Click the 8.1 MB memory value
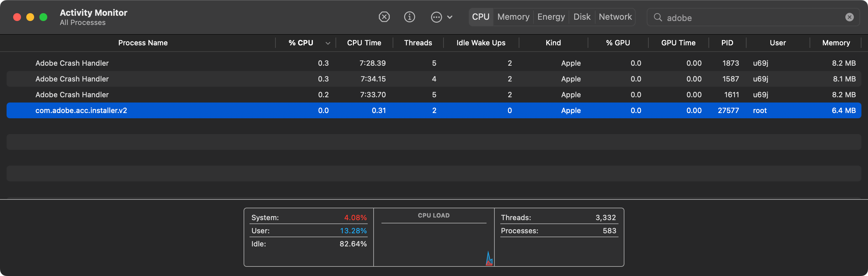The height and width of the screenshot is (276, 868). click(844, 79)
